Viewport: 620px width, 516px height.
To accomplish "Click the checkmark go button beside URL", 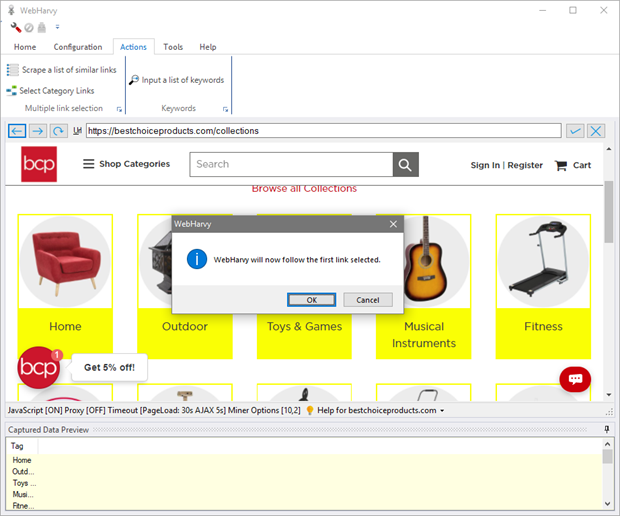I will pos(575,131).
